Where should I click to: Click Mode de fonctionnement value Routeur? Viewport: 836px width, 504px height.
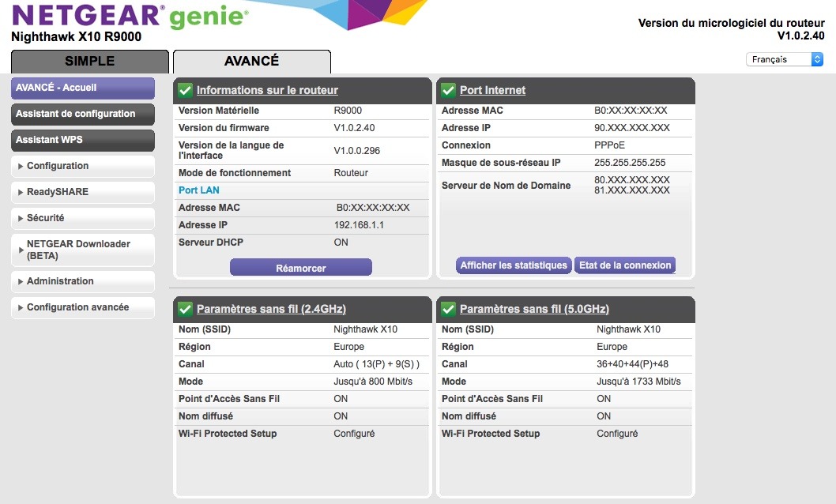[x=351, y=173]
